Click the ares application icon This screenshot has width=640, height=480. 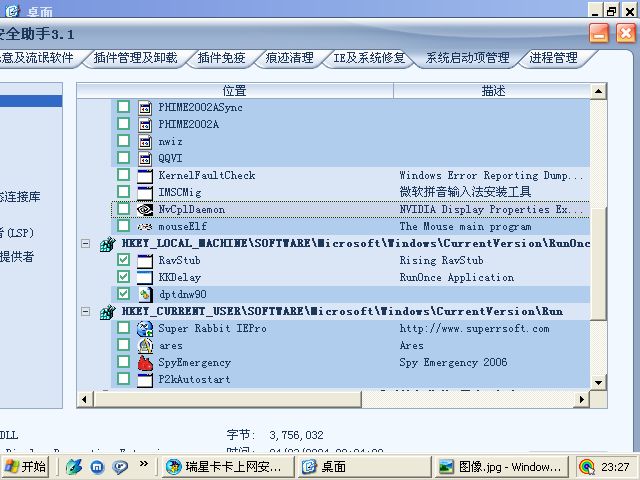[x=144, y=346]
